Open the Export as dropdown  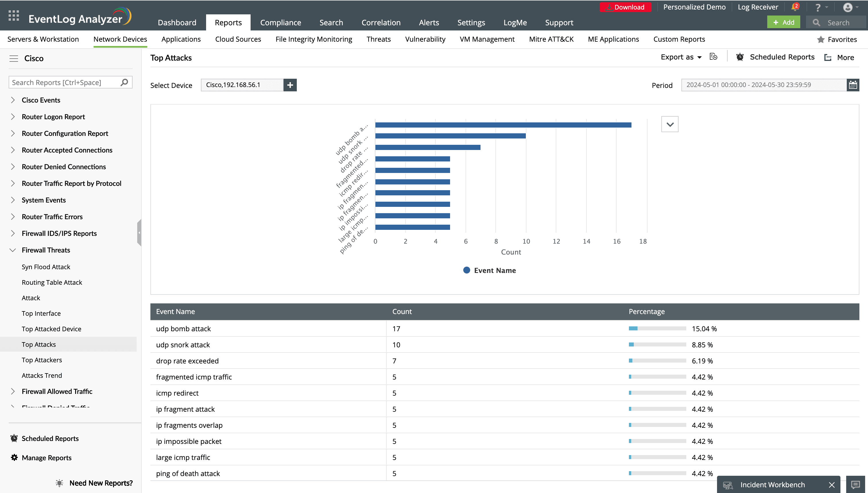(x=681, y=57)
